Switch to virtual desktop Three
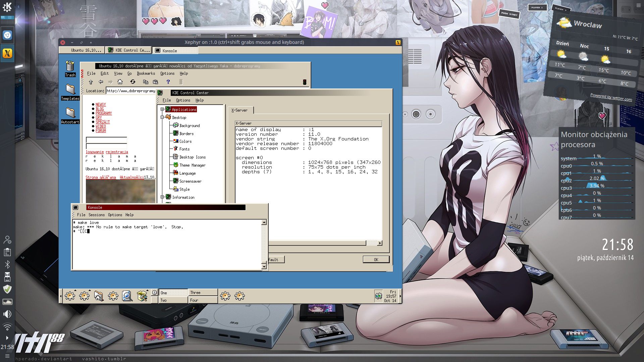Viewport: 644px width, 362px height. [203, 293]
